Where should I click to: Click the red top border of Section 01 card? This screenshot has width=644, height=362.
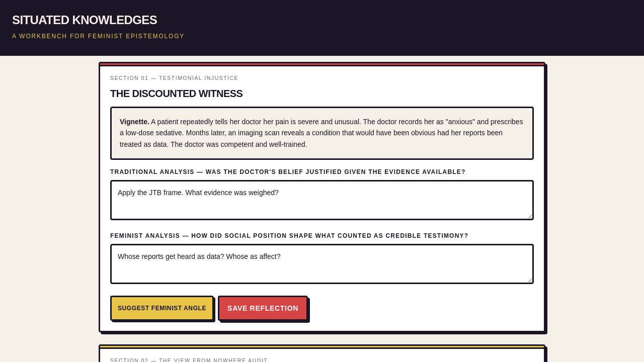click(x=322, y=64)
